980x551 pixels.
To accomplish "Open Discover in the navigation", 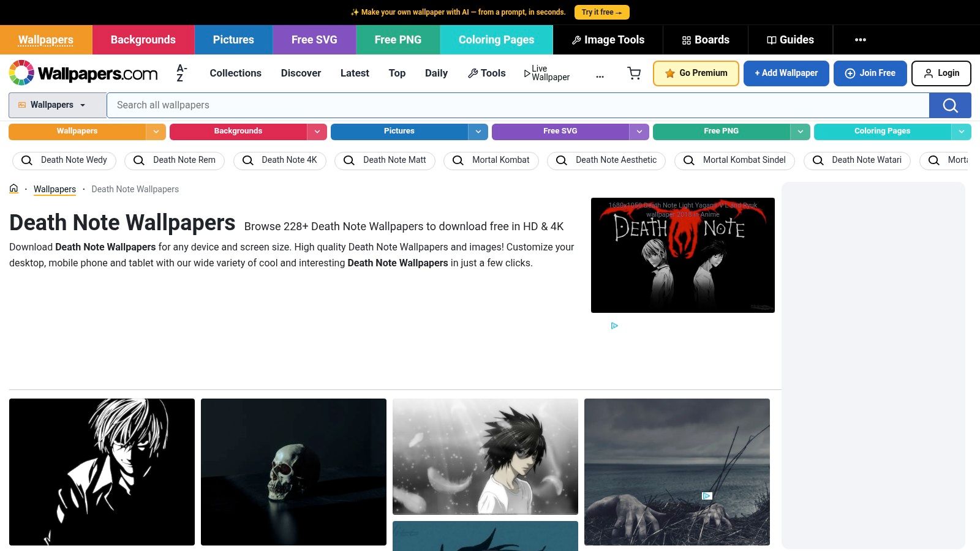I will click(x=301, y=73).
